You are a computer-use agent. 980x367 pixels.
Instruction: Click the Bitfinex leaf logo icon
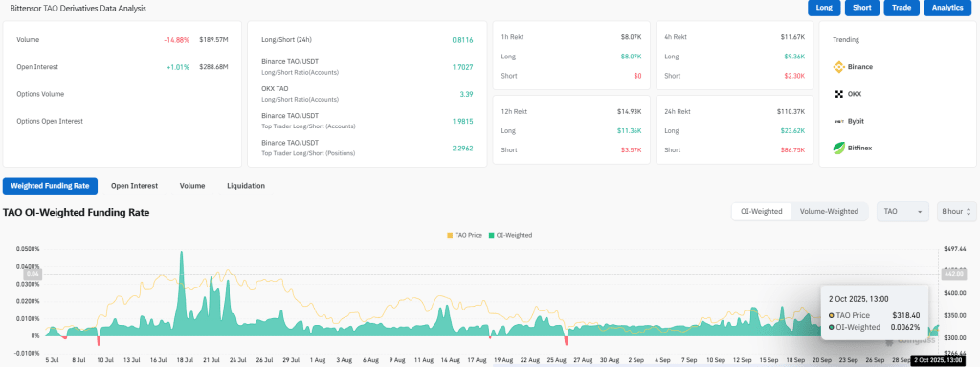[838, 149]
